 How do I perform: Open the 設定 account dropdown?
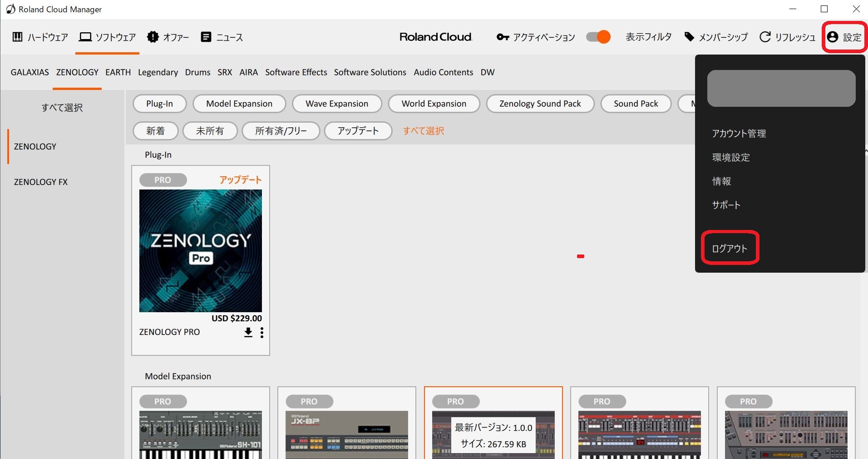[844, 37]
